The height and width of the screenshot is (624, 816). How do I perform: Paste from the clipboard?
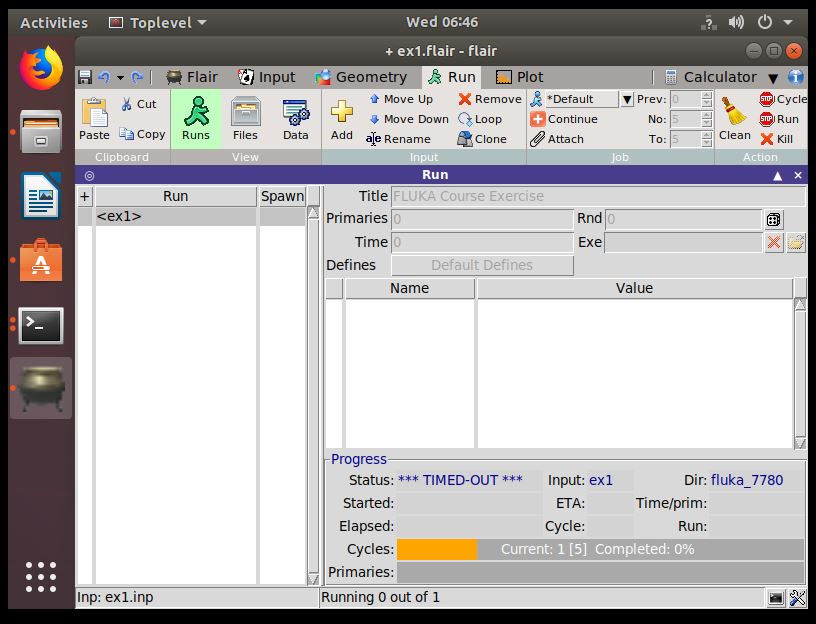coord(94,120)
